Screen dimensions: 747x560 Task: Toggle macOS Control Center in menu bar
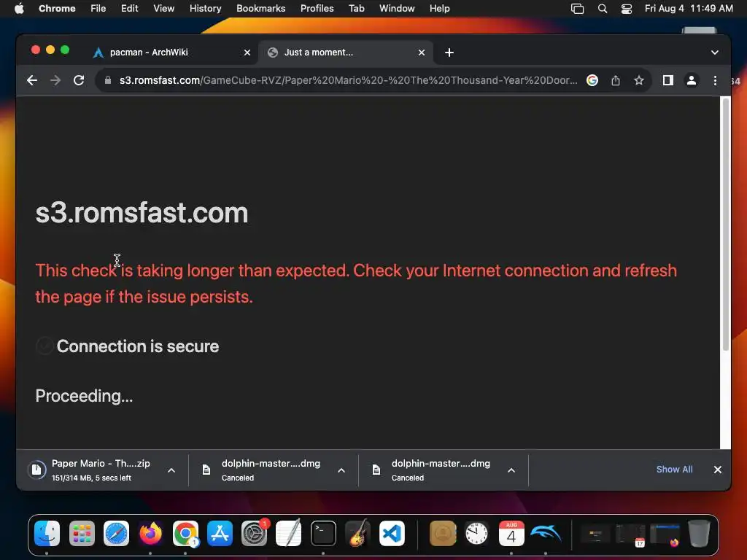click(x=627, y=9)
